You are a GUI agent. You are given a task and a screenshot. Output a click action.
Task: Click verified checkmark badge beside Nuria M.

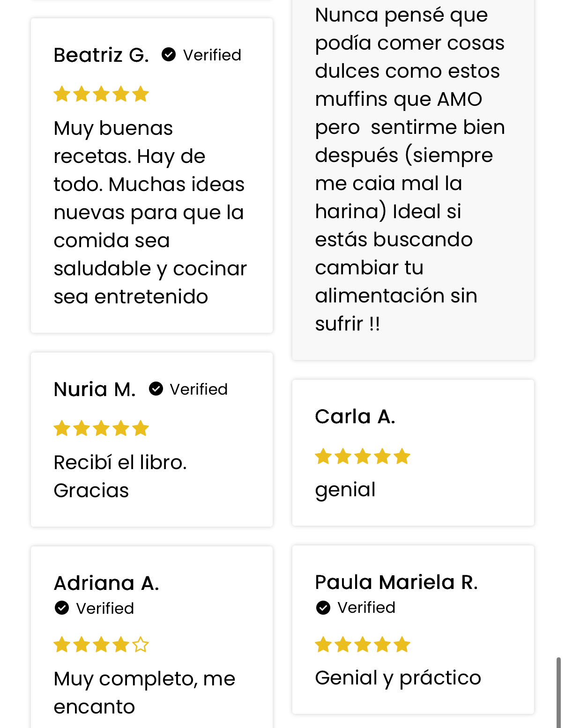click(x=156, y=389)
